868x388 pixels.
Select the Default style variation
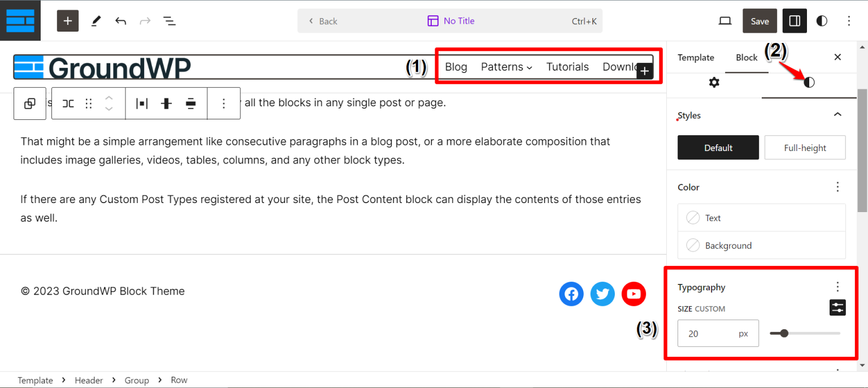tap(718, 148)
